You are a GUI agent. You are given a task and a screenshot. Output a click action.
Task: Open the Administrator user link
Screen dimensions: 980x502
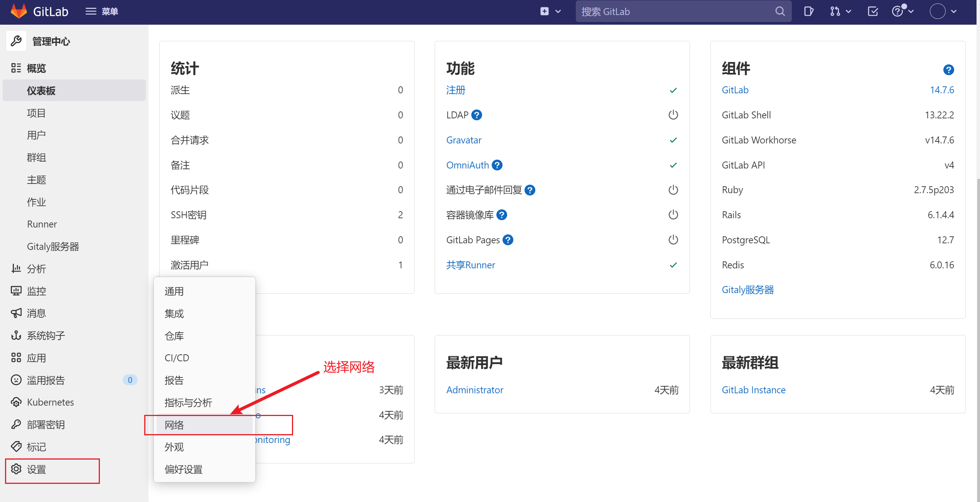tap(474, 390)
